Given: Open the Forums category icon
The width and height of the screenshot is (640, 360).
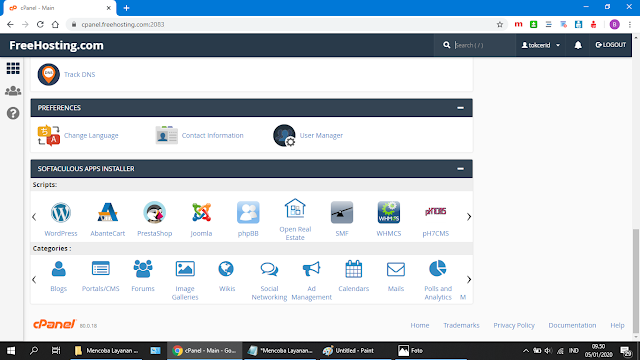Looking at the screenshot, I should pos(143,269).
